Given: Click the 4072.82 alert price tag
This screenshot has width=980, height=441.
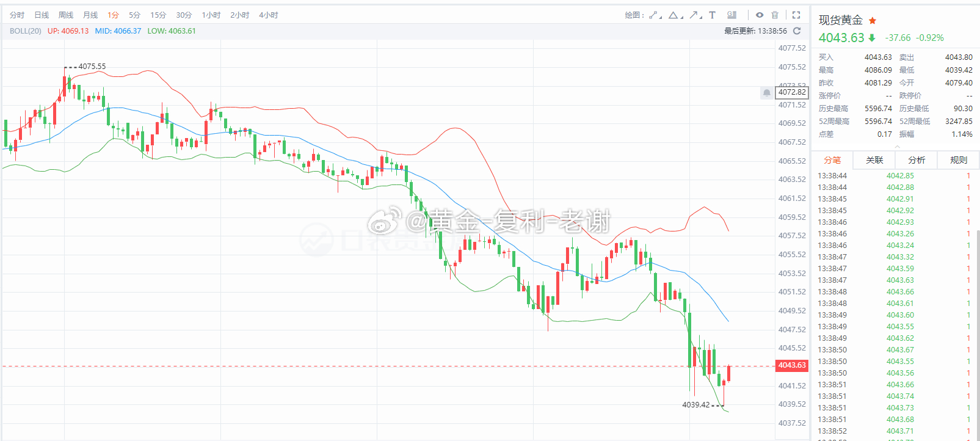Looking at the screenshot, I should point(792,92).
